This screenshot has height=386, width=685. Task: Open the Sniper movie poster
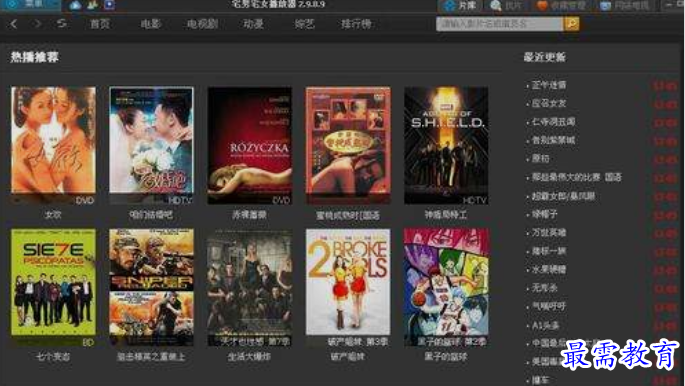click(151, 287)
